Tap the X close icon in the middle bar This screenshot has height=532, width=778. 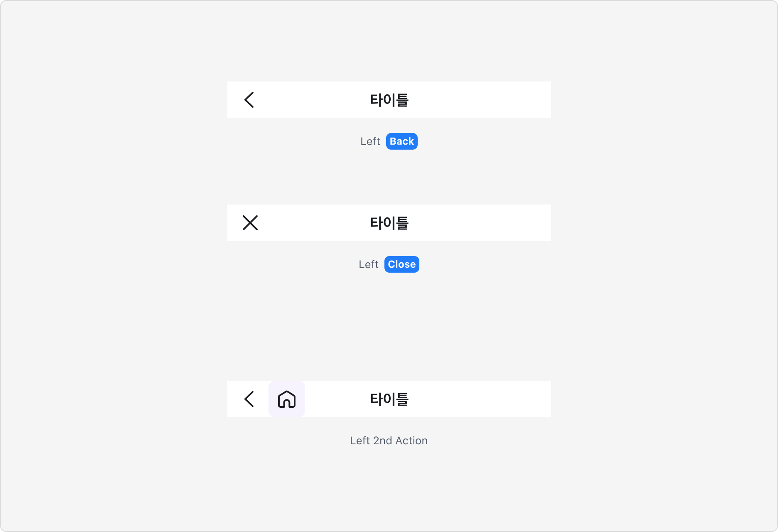(x=250, y=223)
